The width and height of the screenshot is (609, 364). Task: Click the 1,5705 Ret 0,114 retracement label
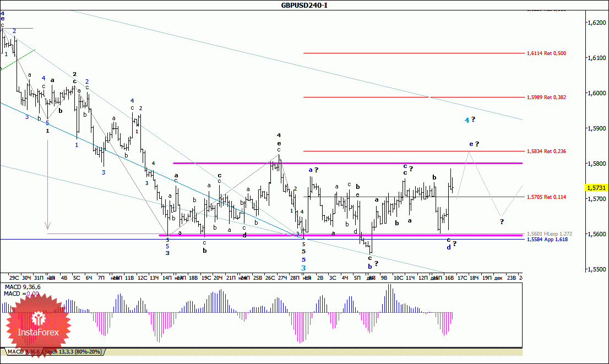546,197
